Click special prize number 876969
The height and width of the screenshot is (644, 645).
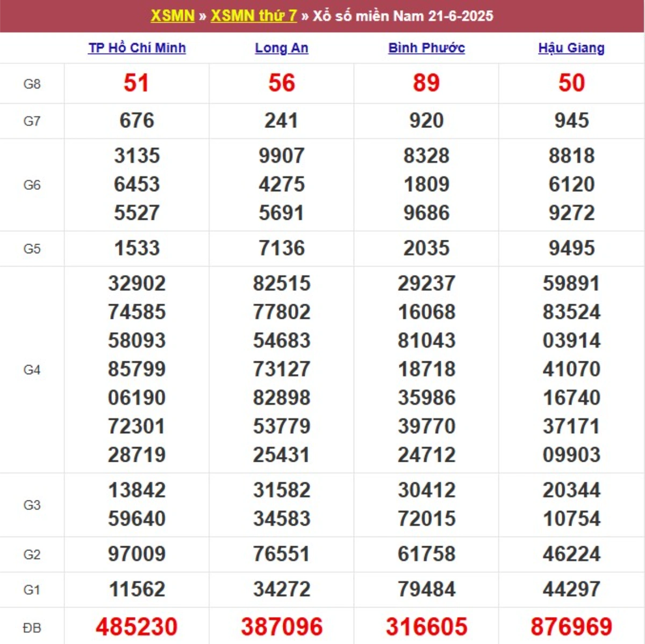click(x=571, y=627)
